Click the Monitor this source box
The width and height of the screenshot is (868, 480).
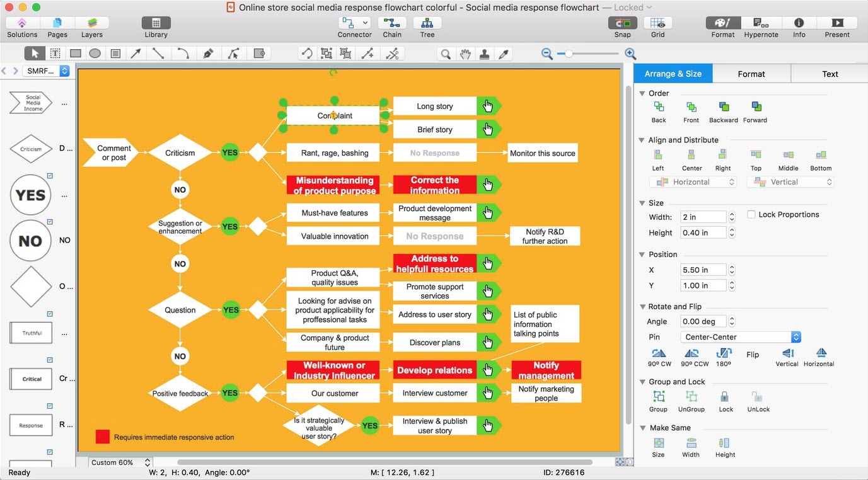[542, 153]
